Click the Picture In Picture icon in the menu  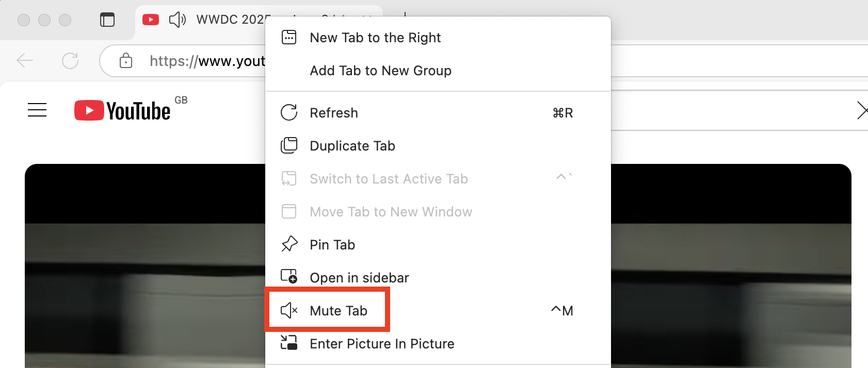[290, 343]
